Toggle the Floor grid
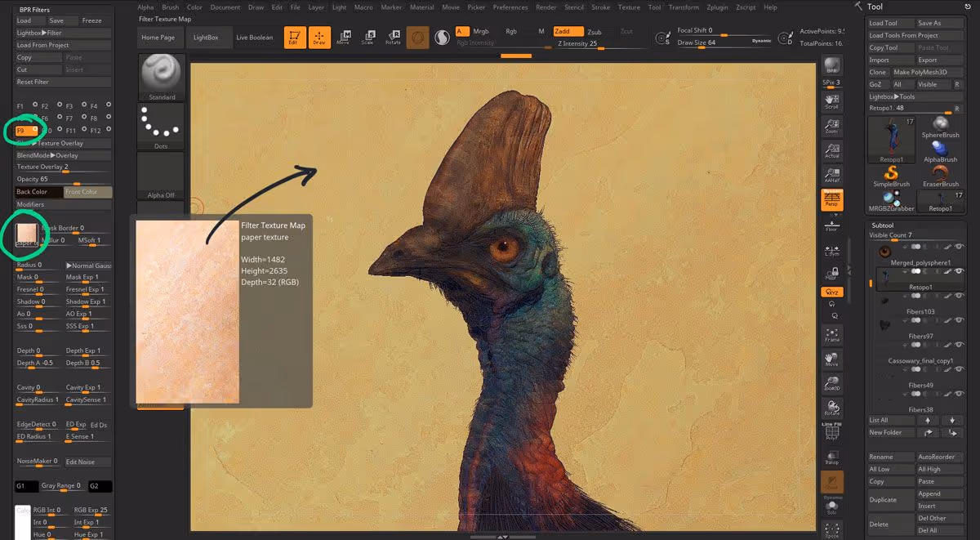The image size is (980, 540). click(x=831, y=225)
